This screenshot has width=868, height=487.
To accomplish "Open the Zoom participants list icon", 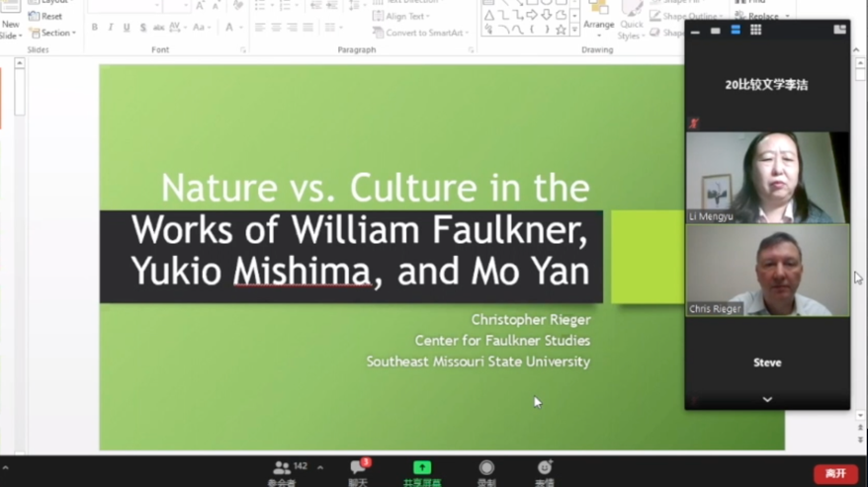I will (282, 467).
